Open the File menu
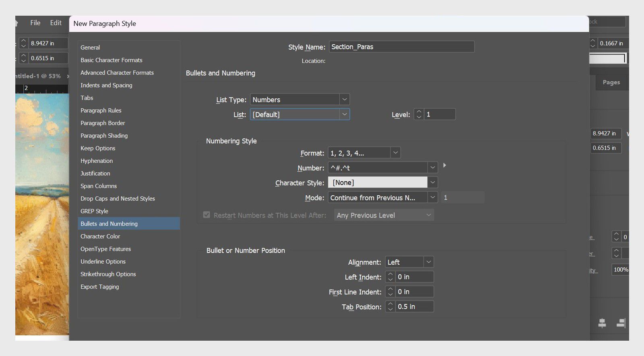 pos(35,23)
